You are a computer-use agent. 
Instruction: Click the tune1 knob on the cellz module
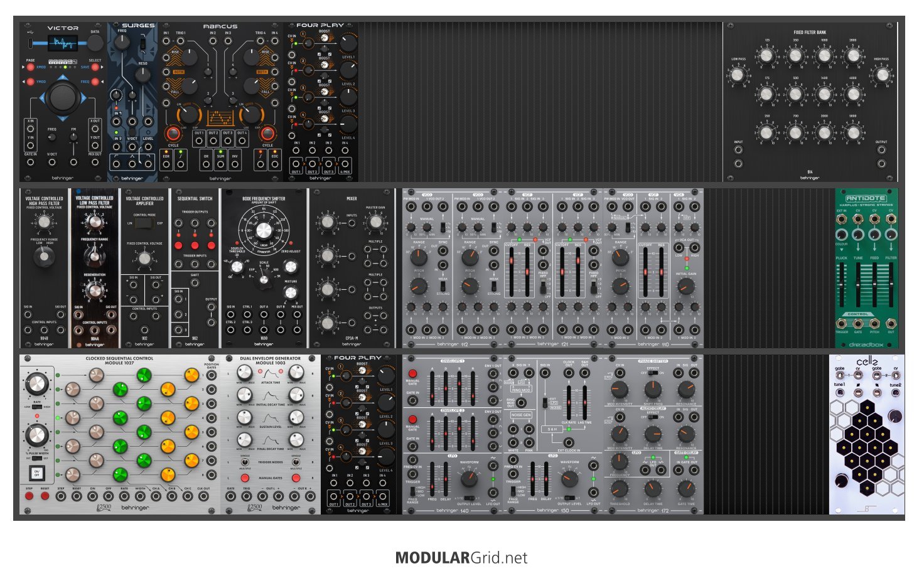click(x=839, y=393)
